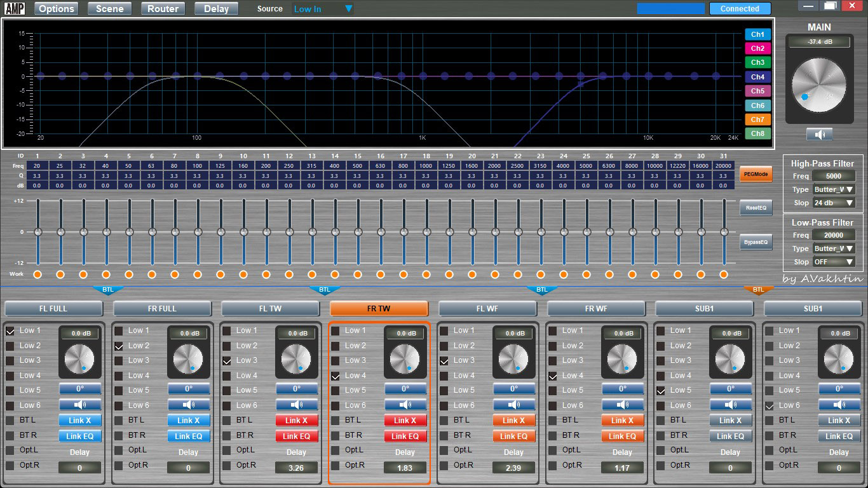Click High-Pass Filter Freq field 5000
Image resolution: width=868 pixels, height=488 pixels.
[x=833, y=176]
